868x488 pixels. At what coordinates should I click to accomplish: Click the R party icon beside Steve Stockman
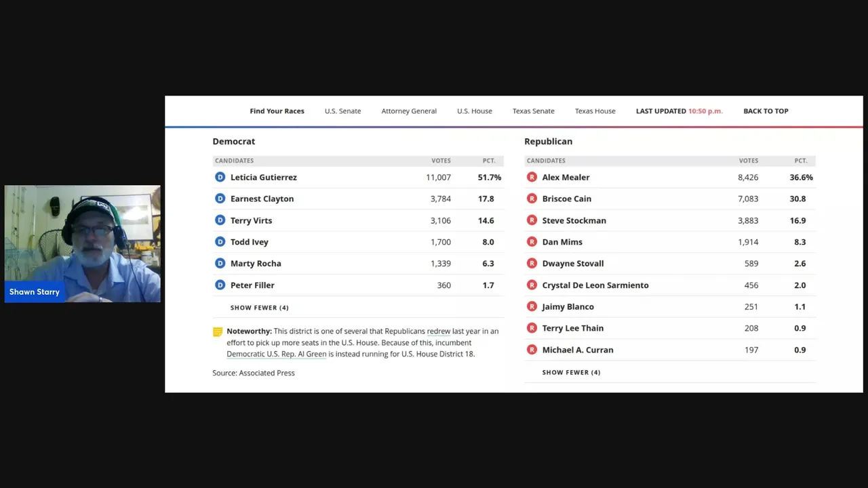(x=532, y=220)
